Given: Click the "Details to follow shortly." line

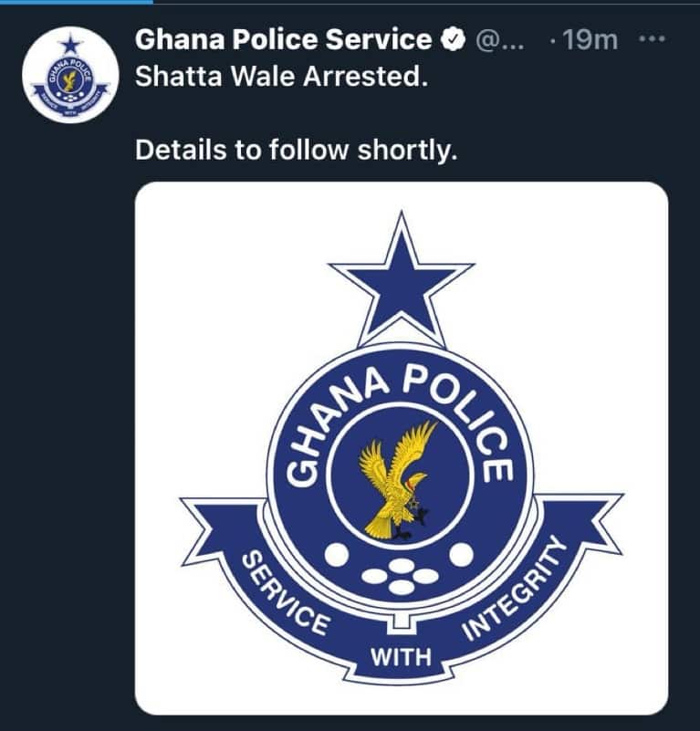Looking at the screenshot, I should 296,150.
